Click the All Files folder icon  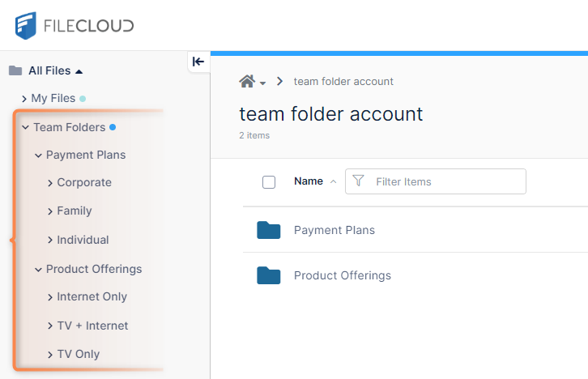(x=15, y=70)
